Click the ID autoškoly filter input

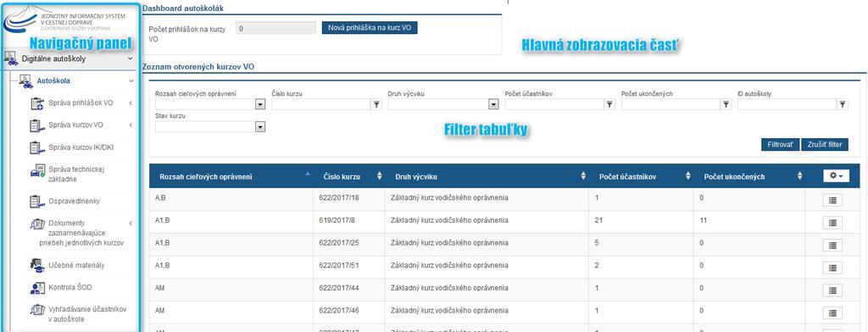[787, 104]
